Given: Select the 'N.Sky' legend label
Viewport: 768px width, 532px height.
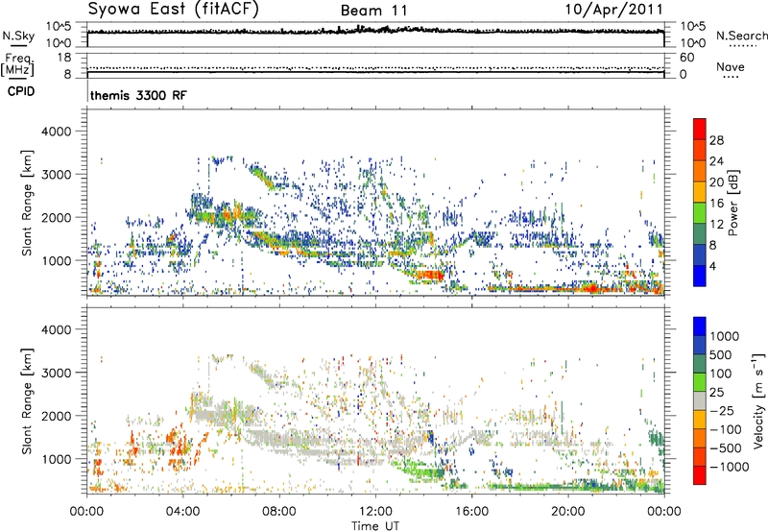Looking at the screenshot, I should 18,36.
